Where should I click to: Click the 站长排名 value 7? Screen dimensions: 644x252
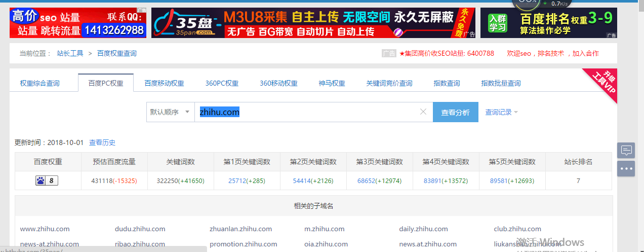(x=578, y=181)
